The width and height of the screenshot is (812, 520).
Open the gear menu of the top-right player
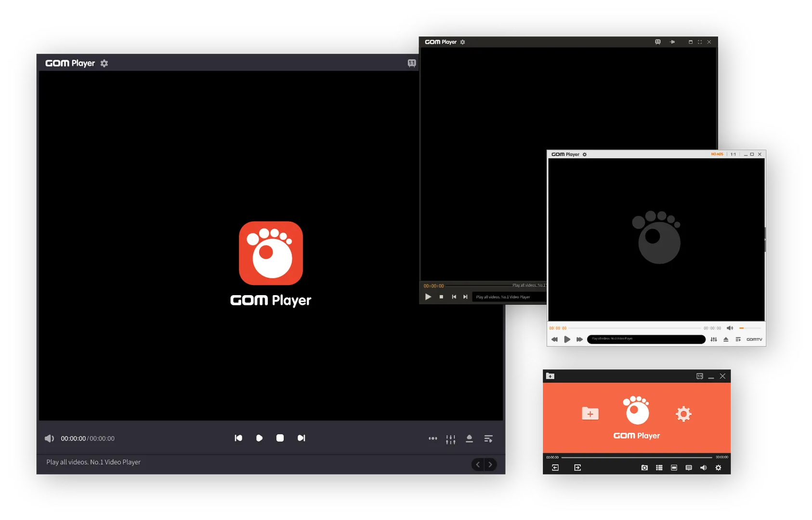[x=462, y=42]
